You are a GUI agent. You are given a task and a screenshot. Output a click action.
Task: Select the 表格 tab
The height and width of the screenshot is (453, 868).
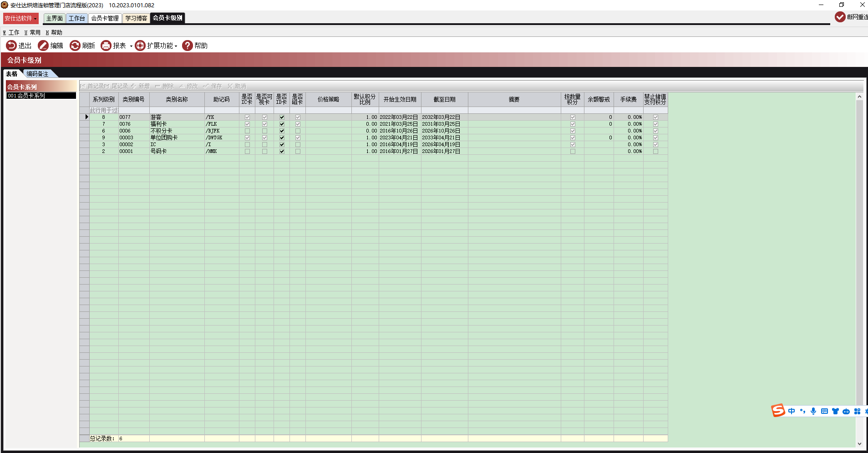11,74
